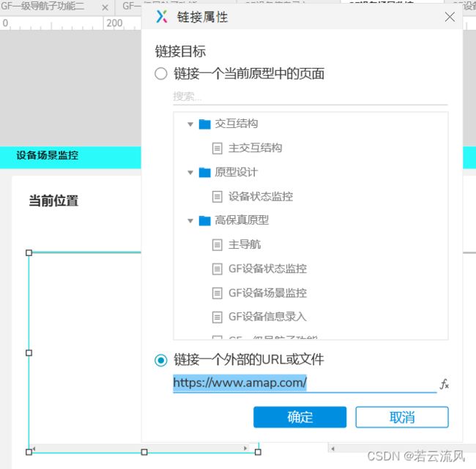Click the top-left selection handle on canvas
Image resolution: width=476 pixels, height=469 pixels.
click(29, 252)
